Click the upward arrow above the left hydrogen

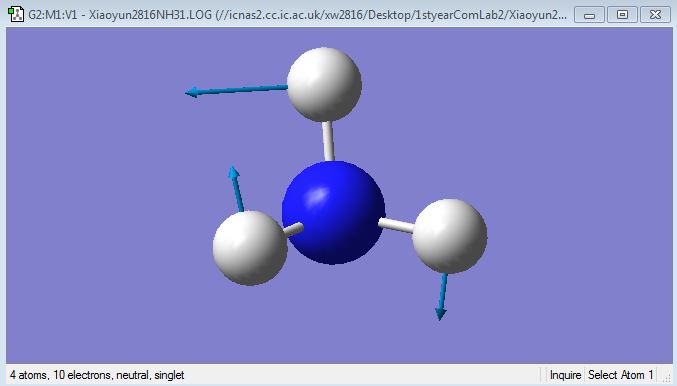(236, 189)
